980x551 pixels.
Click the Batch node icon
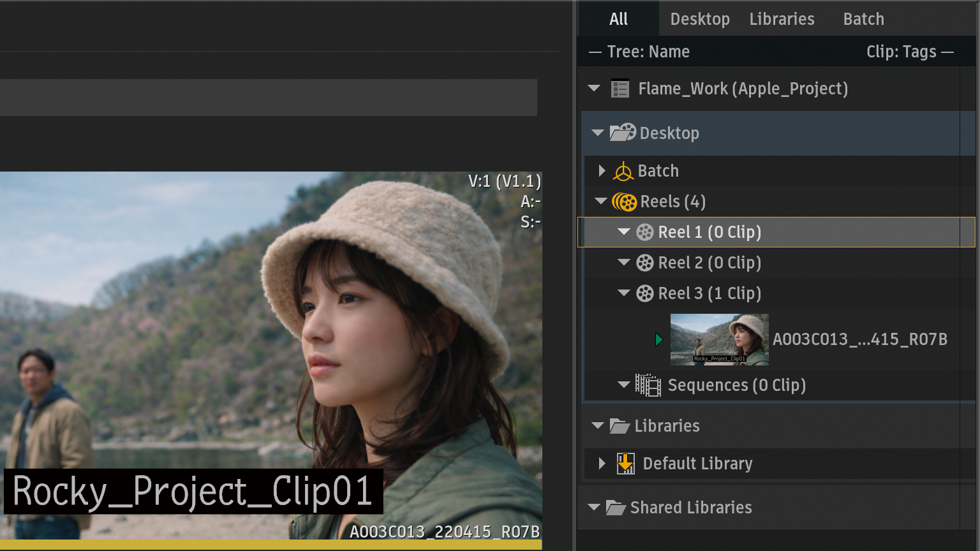623,171
